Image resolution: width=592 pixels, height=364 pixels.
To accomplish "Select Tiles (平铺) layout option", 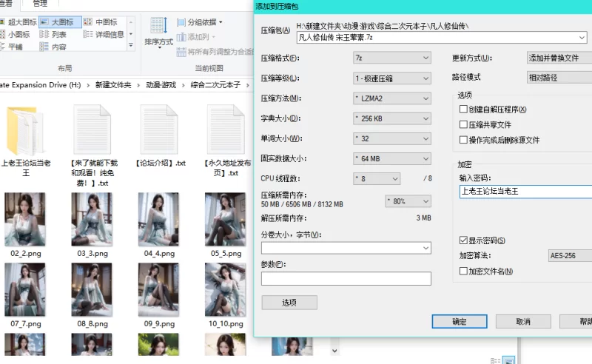I will click(12, 47).
